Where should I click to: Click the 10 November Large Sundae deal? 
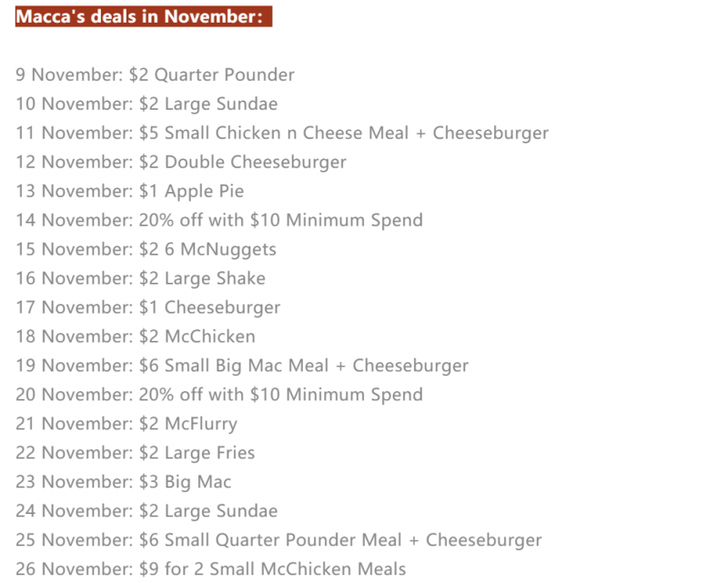coord(147,104)
